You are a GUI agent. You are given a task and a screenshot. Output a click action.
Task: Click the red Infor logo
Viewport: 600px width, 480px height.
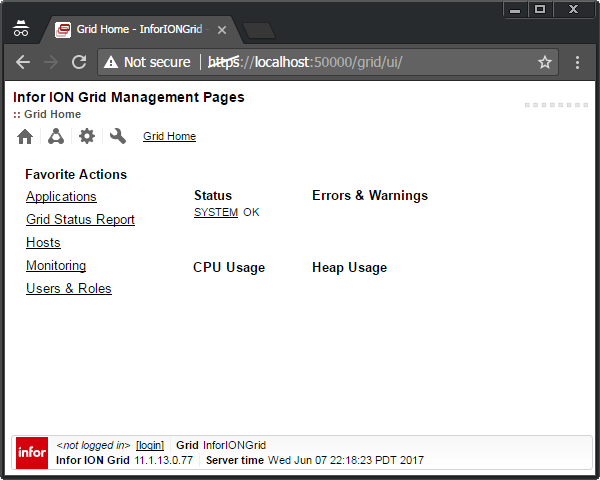click(x=32, y=453)
